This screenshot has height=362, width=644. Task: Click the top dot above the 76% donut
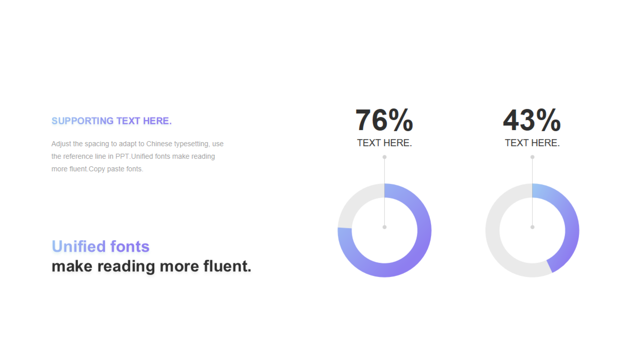tap(384, 157)
